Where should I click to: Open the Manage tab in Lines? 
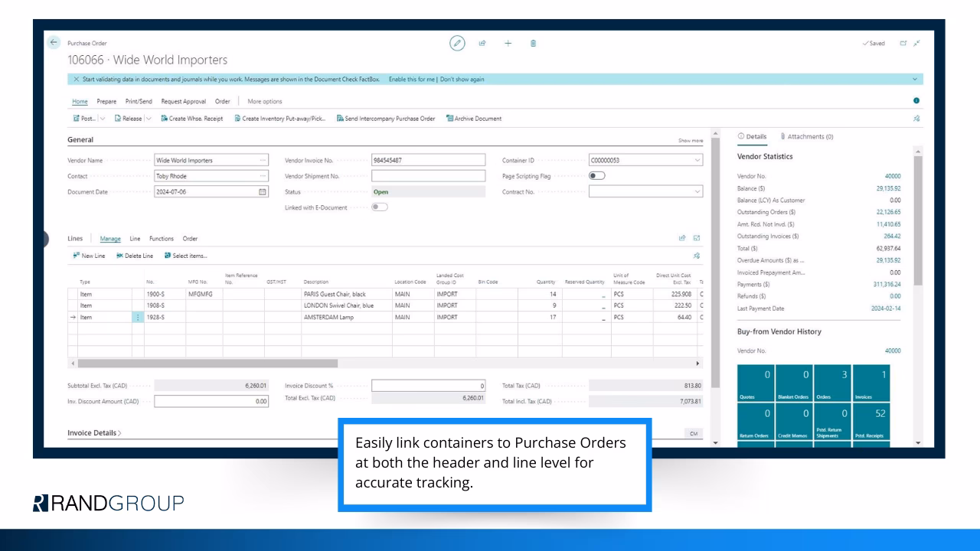110,239
